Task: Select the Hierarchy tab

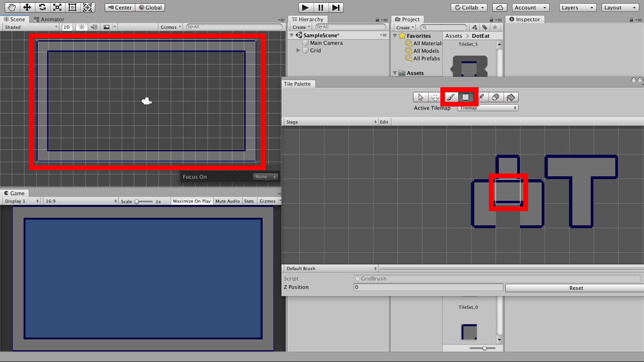Action: (307, 19)
